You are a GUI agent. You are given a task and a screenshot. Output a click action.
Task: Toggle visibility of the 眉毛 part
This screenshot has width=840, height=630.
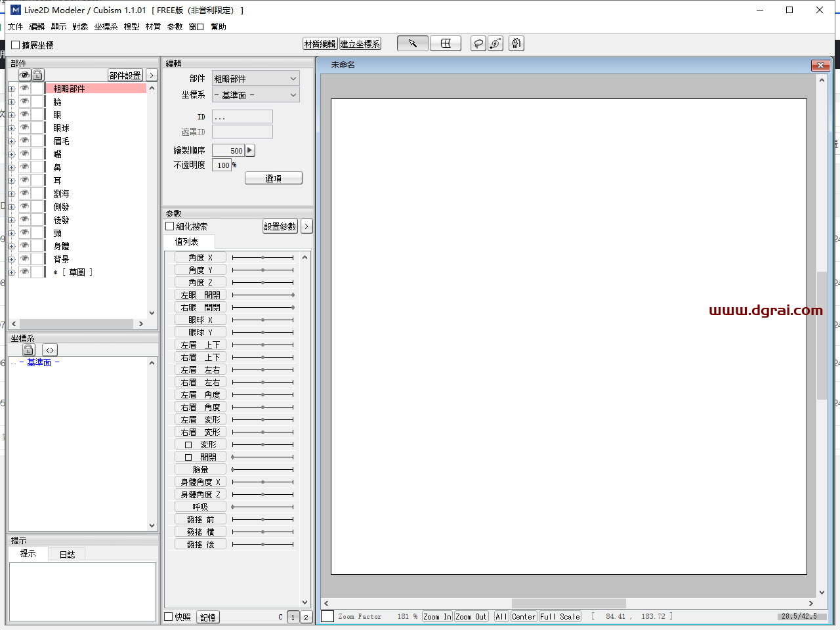point(25,140)
